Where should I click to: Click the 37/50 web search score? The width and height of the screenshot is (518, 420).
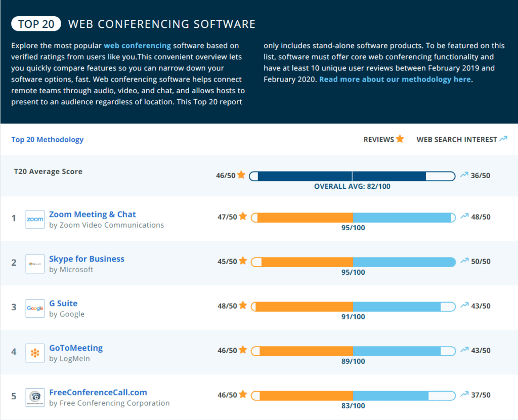481,395
